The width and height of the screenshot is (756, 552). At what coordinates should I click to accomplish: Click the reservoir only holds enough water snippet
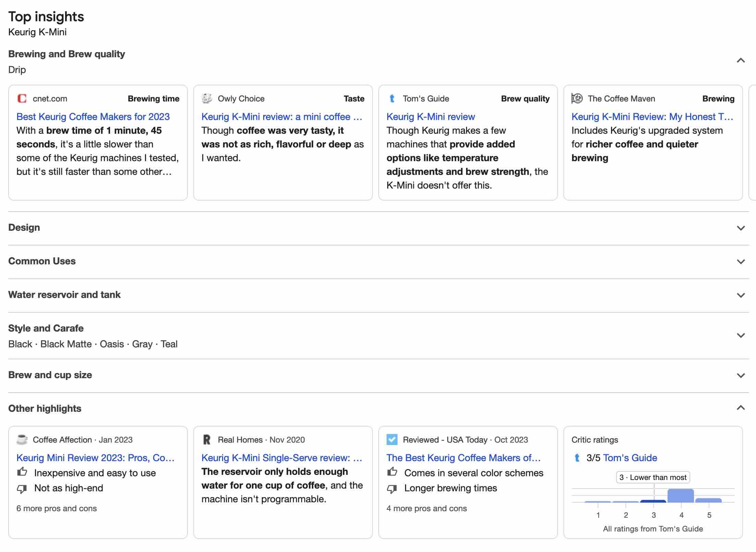[275, 478]
